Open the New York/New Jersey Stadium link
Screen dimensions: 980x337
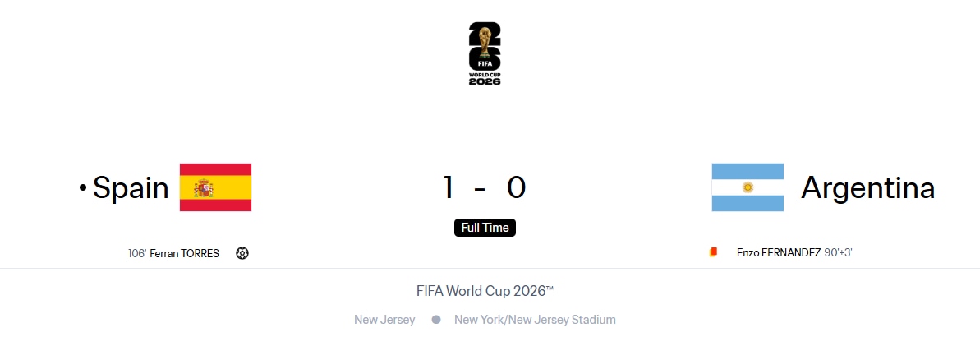click(x=535, y=320)
